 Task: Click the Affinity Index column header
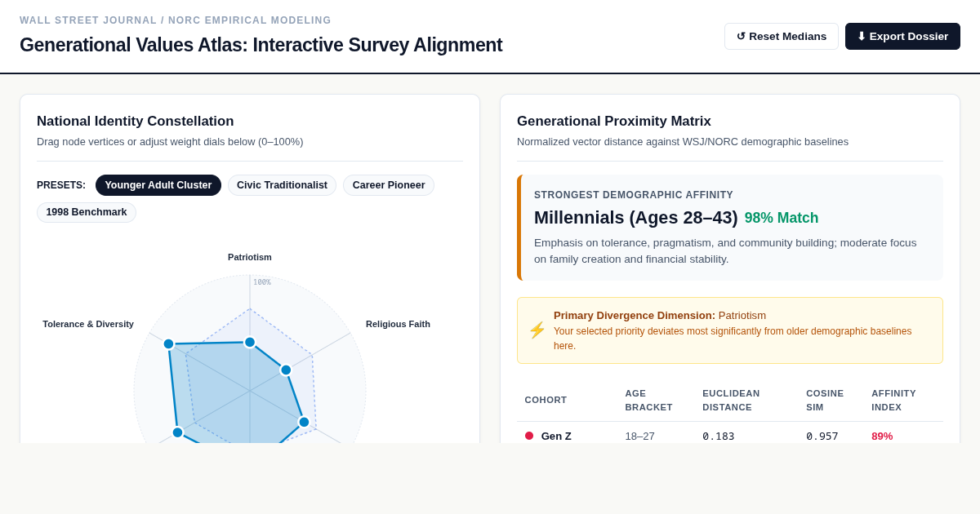point(893,400)
